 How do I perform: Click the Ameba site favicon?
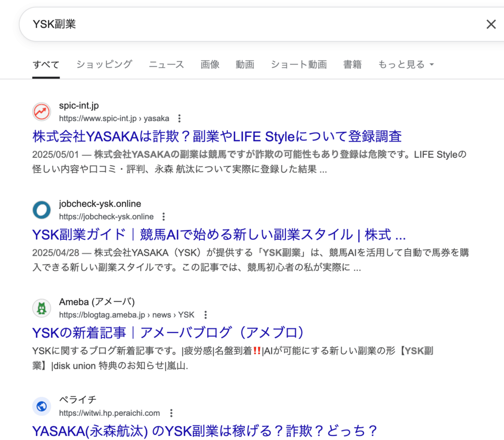click(x=42, y=308)
